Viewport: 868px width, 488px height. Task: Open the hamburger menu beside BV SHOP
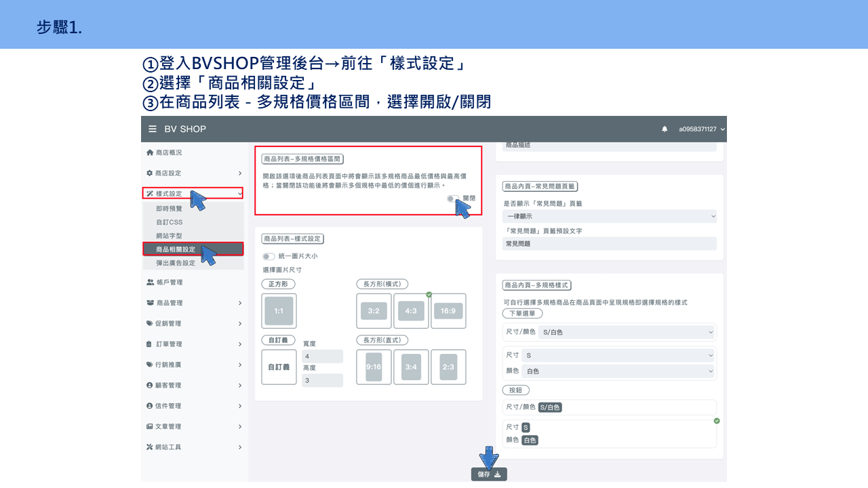coord(153,129)
